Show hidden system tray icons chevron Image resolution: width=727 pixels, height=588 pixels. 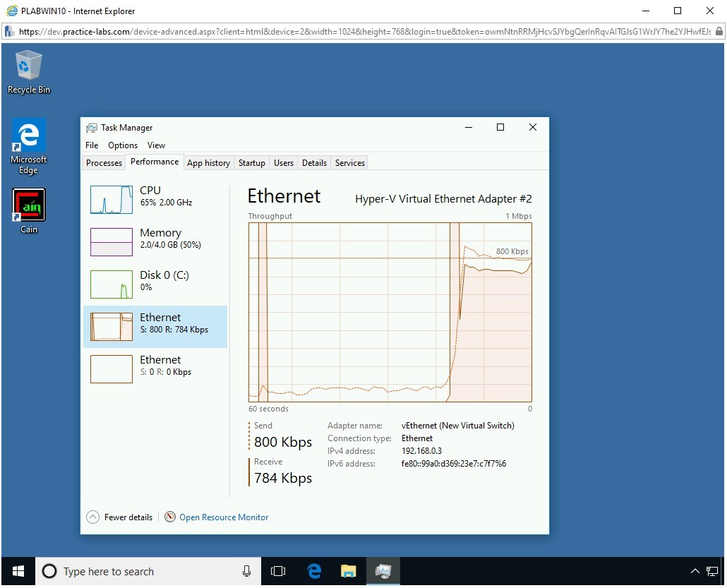point(695,571)
